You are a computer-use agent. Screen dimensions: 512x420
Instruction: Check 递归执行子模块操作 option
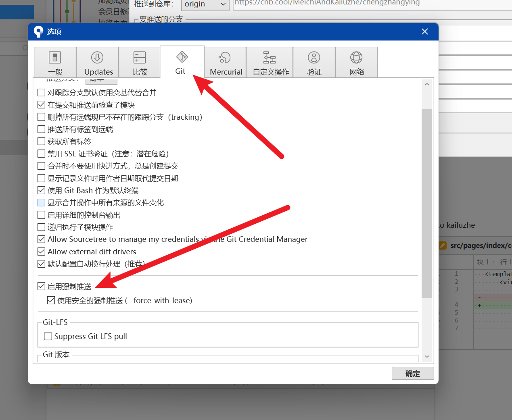[41, 227]
